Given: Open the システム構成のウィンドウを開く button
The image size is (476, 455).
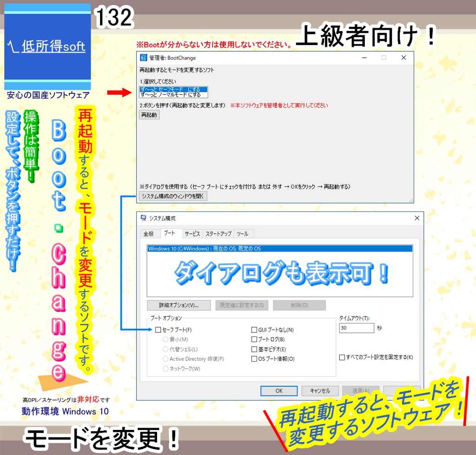Looking at the screenshot, I should (x=173, y=196).
